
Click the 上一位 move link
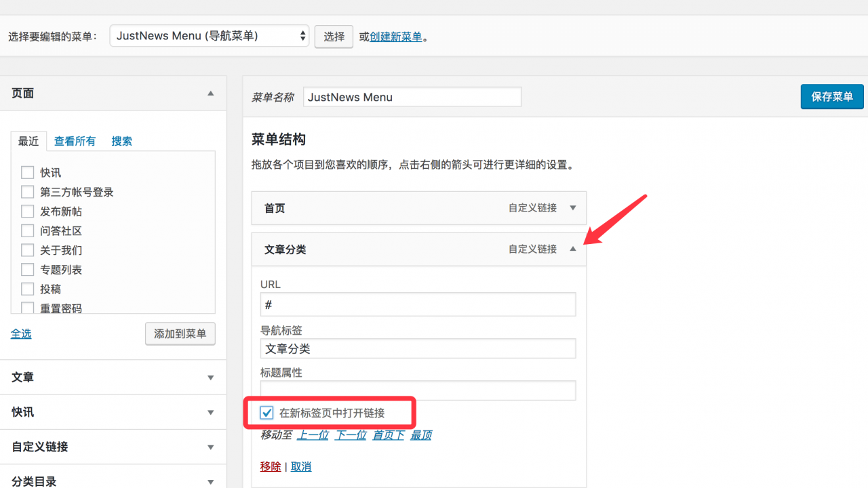coord(313,435)
